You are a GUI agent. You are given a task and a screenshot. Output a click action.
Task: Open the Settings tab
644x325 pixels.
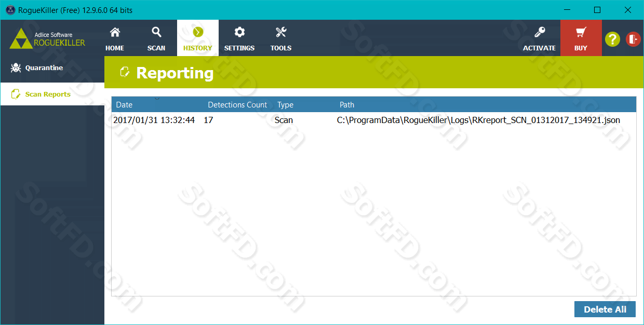pyautogui.click(x=239, y=38)
